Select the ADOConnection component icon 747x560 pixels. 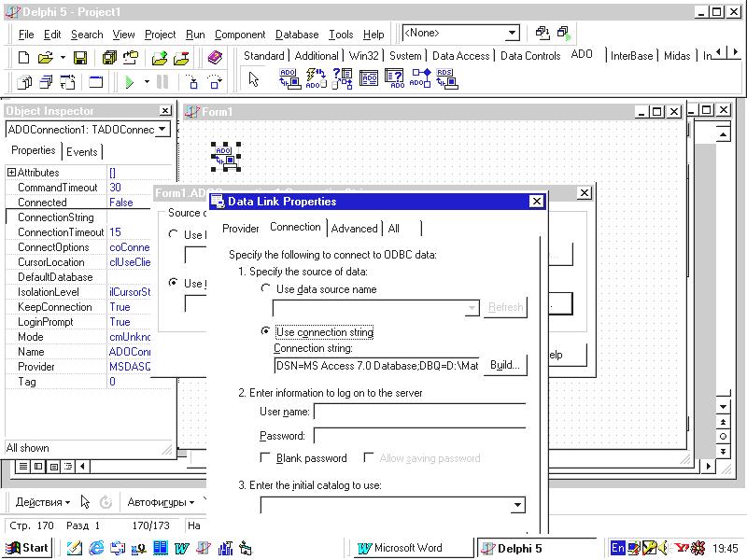coord(289,78)
